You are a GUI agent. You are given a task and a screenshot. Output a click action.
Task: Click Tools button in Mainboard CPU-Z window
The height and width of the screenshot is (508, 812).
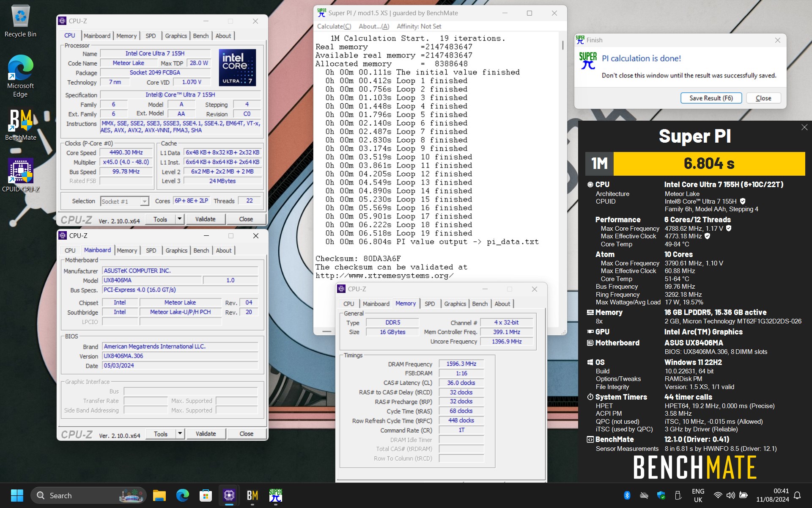click(161, 433)
